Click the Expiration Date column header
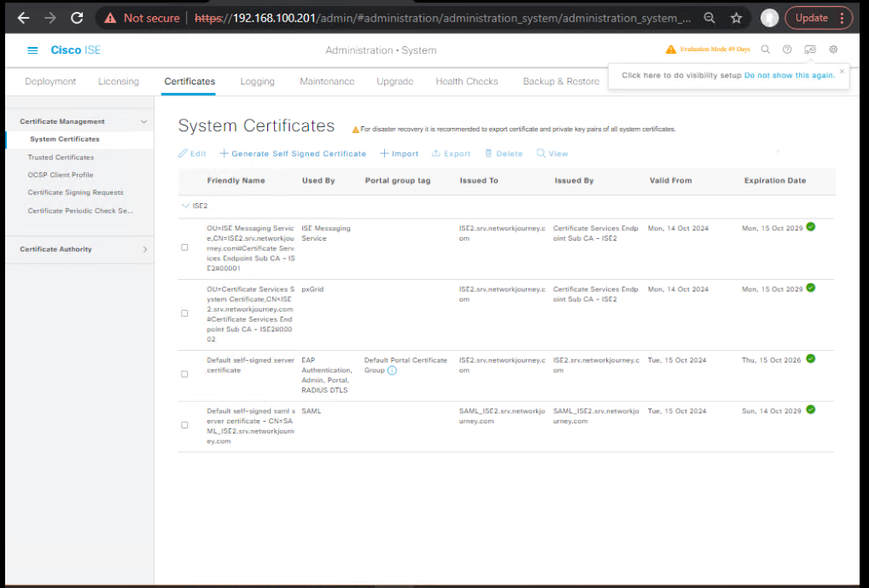 click(775, 181)
